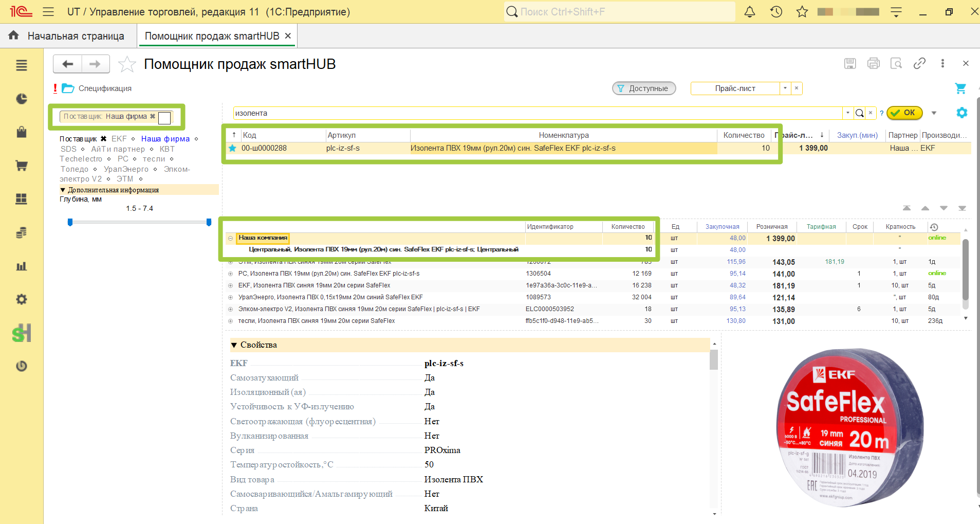Remove Наша фирма supplier filter cross
This screenshot has height=524, width=980.
pyautogui.click(x=153, y=116)
